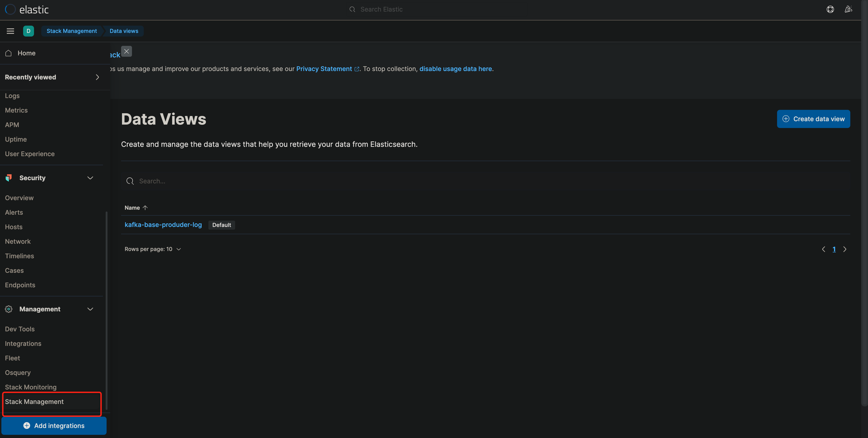Viewport: 868px width, 438px height.
Task: Open Stack Management breadcrumb
Action: [71, 31]
